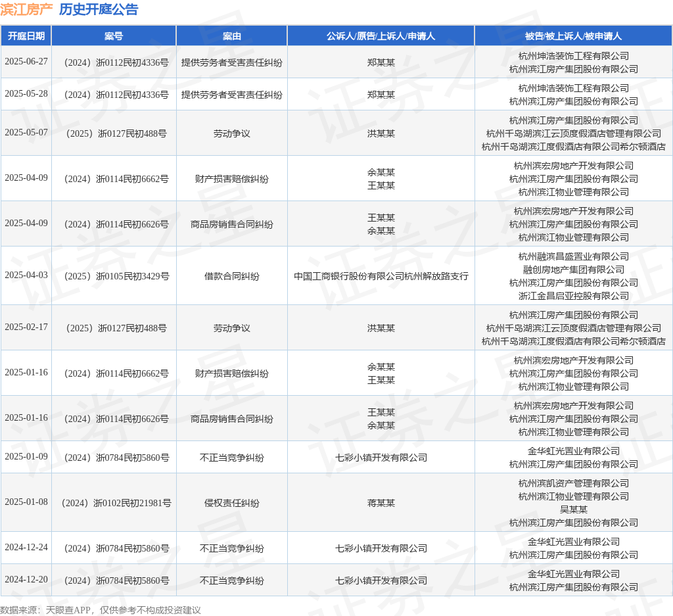673x616 pixels.
Task: Click defendant 融创房地产集团有限公司
Action: point(573,270)
